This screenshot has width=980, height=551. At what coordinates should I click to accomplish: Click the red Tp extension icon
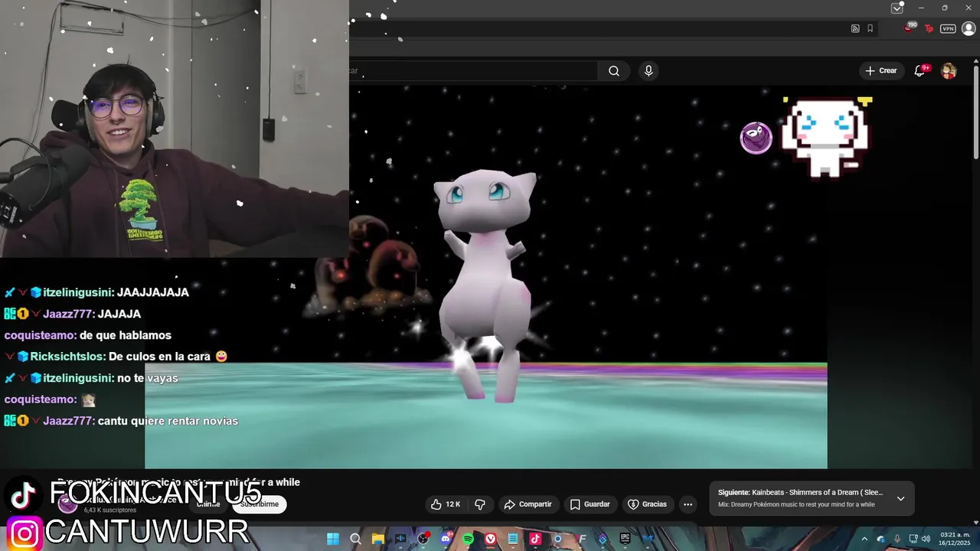coord(929,28)
